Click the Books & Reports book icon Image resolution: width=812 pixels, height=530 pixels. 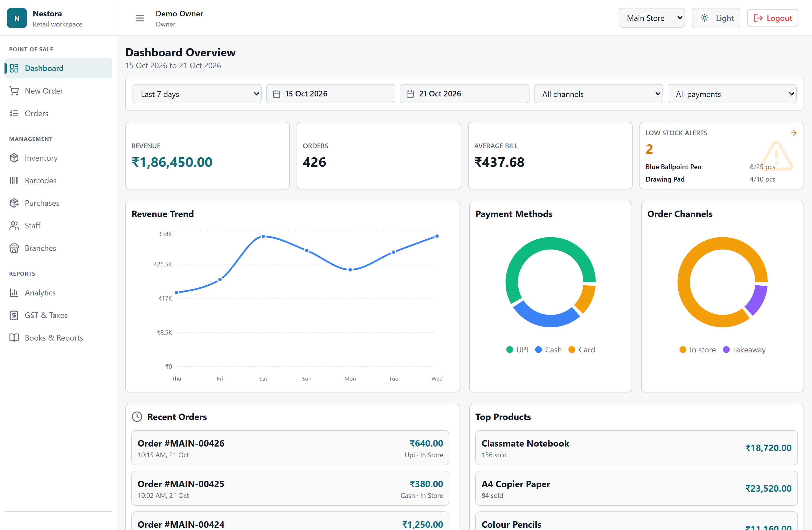[x=14, y=338]
